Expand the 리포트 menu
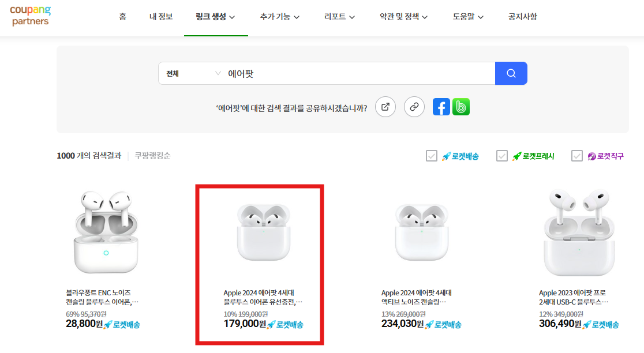Viewport: 644px width, 353px height. pos(339,17)
